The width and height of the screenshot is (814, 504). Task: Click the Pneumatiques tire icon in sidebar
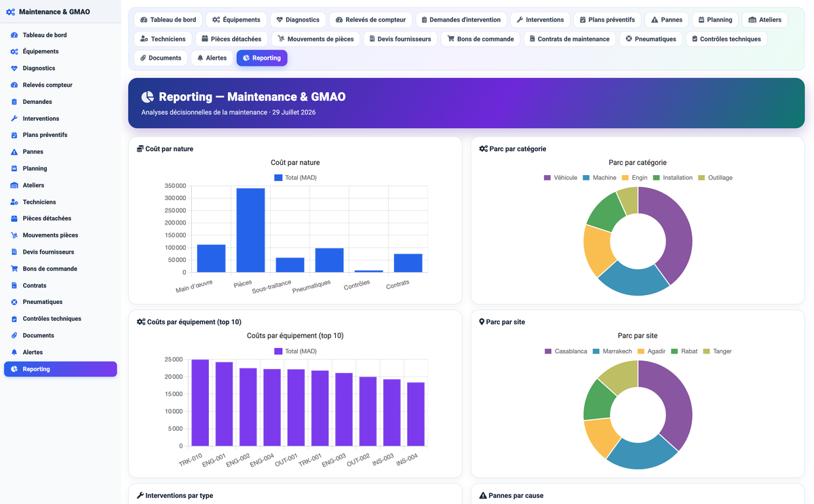click(14, 302)
